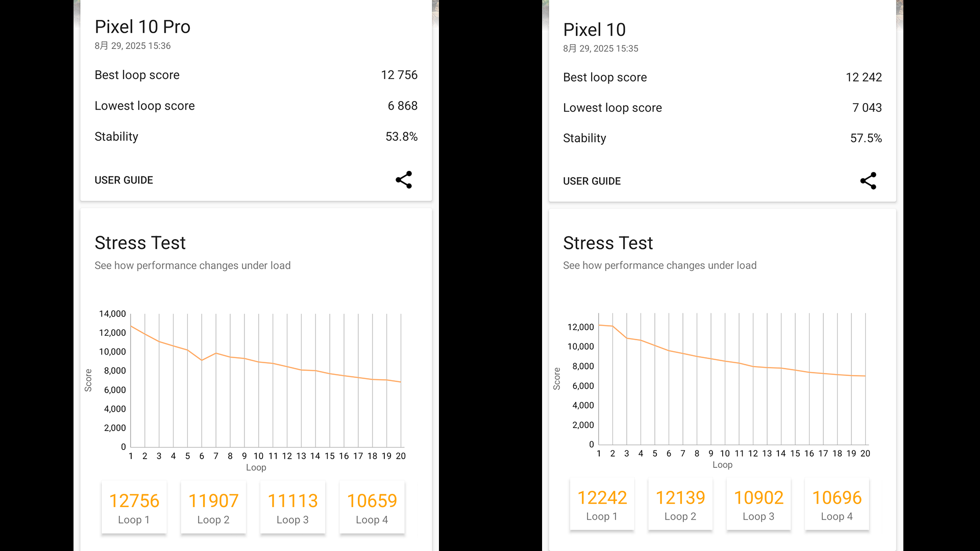Select Loop 1 card showing 12242
980x551 pixels.
click(x=602, y=504)
